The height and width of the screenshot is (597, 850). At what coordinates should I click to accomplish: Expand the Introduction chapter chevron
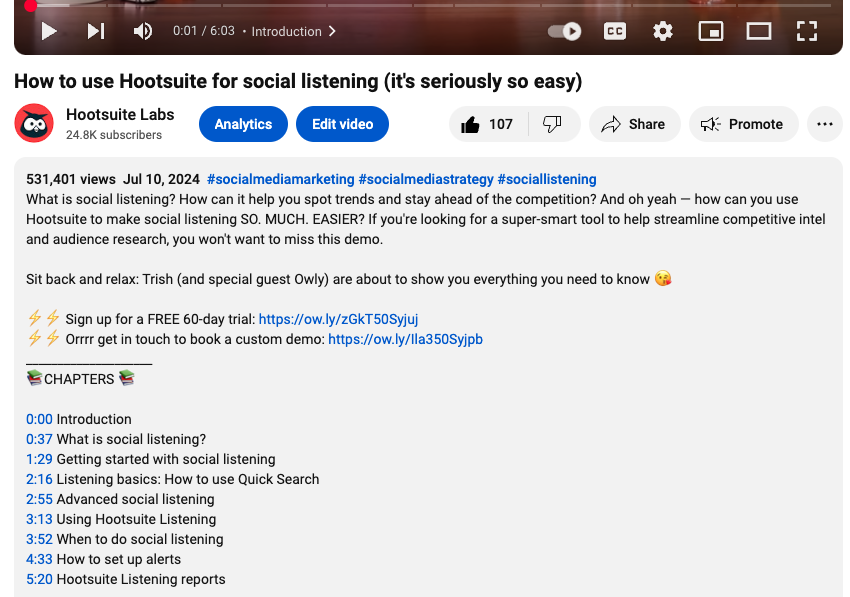click(x=332, y=31)
